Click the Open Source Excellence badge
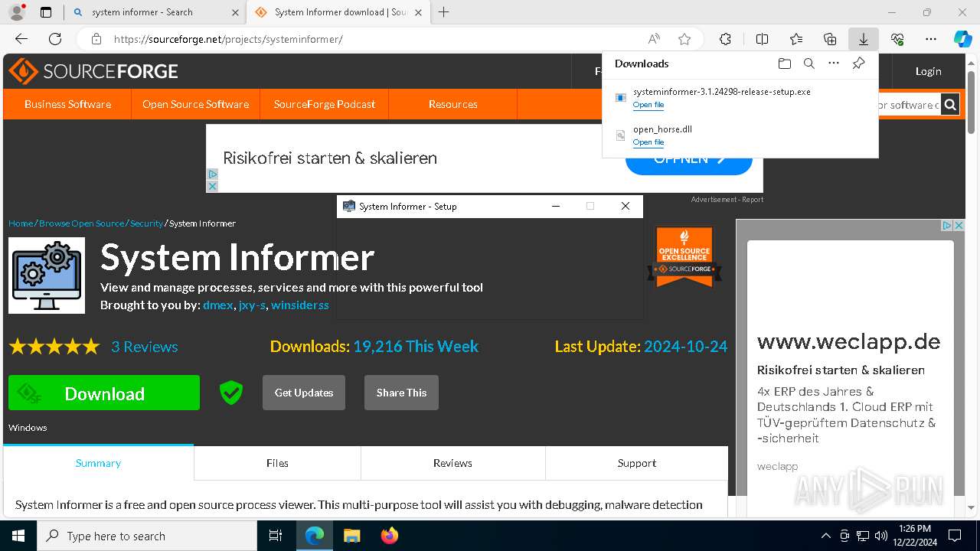Viewport: 980px width, 551px height. pos(684,256)
